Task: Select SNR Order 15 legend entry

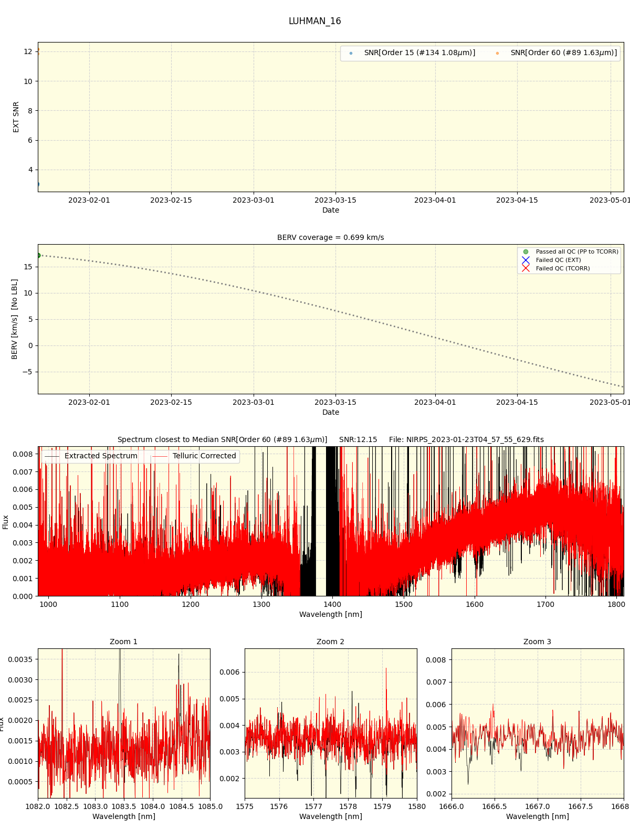Action: (x=412, y=53)
